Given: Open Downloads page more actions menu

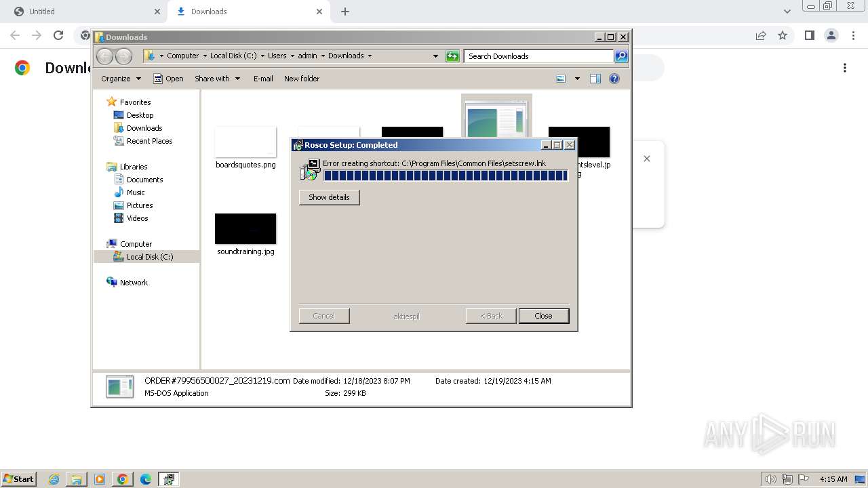Looking at the screenshot, I should pyautogui.click(x=845, y=68).
